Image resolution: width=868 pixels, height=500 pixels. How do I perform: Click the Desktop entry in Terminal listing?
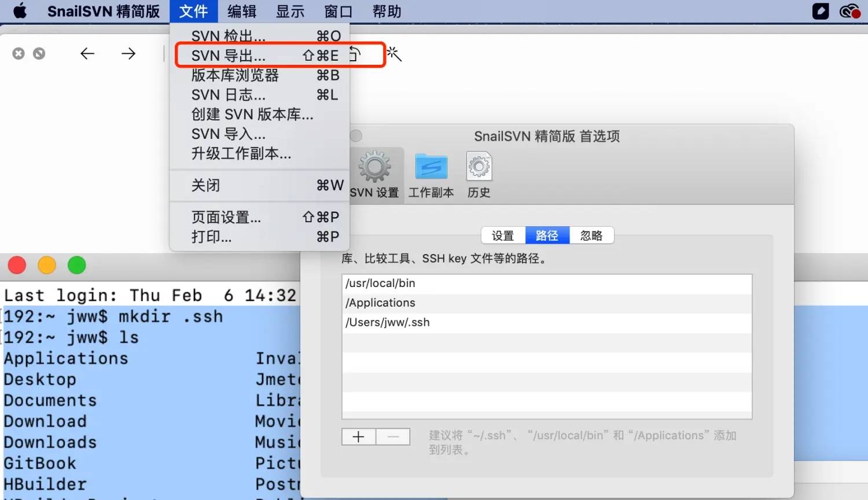coord(40,380)
